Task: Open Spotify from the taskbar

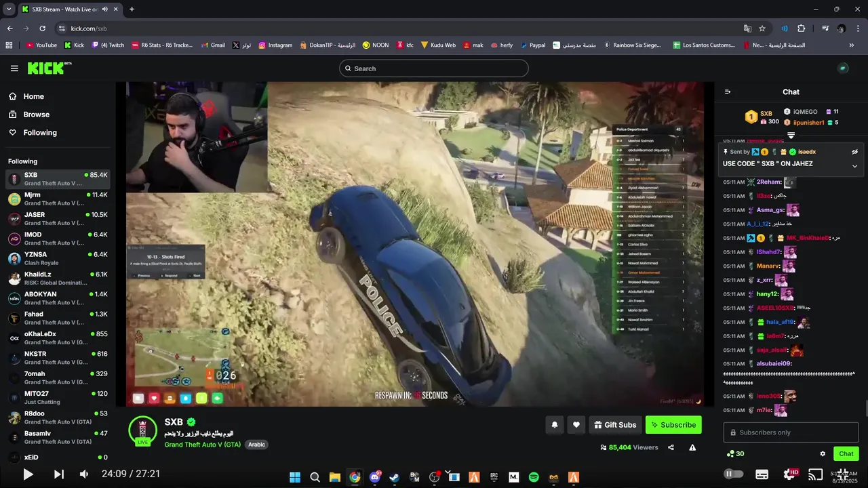Action: [534, 477]
